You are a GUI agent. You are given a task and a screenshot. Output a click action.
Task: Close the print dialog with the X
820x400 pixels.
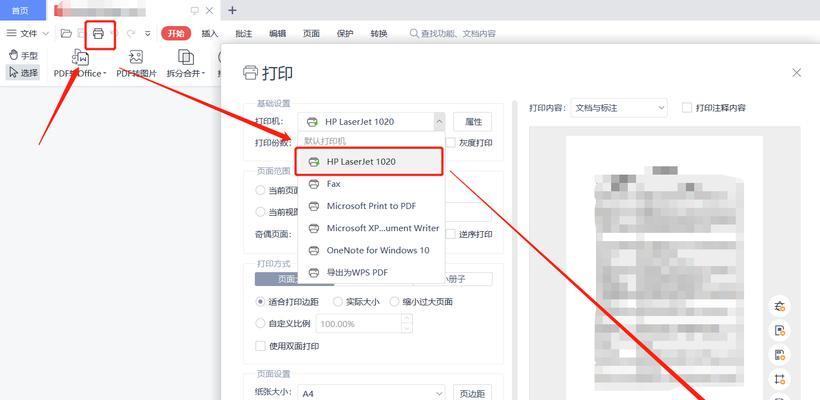tap(796, 73)
